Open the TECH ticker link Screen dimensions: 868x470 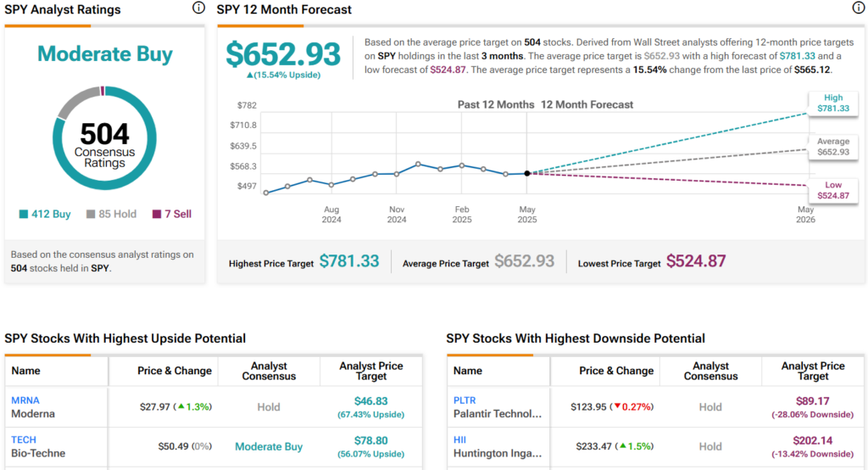24,439
